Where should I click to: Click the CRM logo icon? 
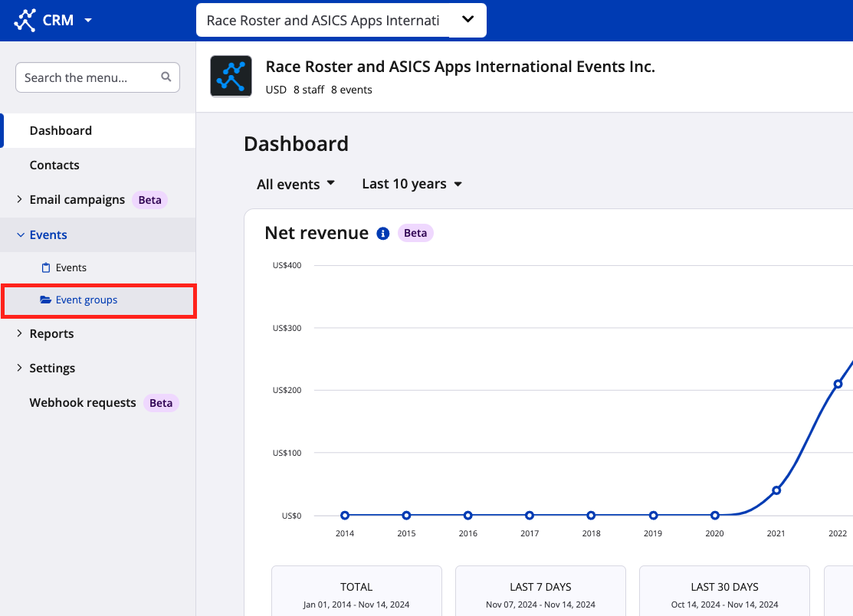tap(25, 21)
